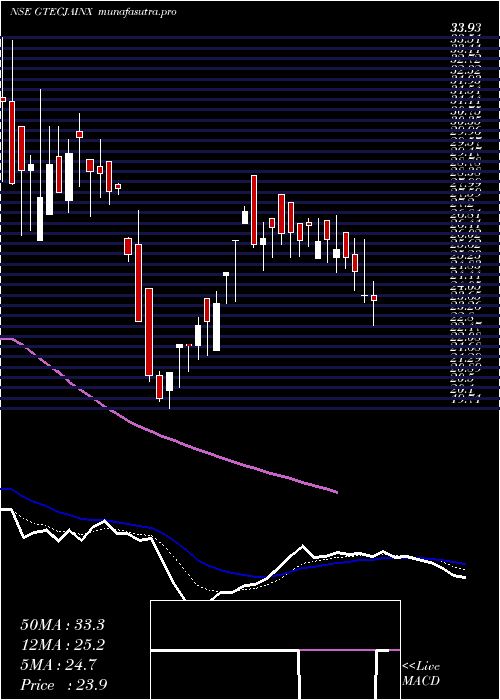Screen dimensions: 500x700
Task: Click the NSE GTECJAINX chart title
Action: point(51,12)
